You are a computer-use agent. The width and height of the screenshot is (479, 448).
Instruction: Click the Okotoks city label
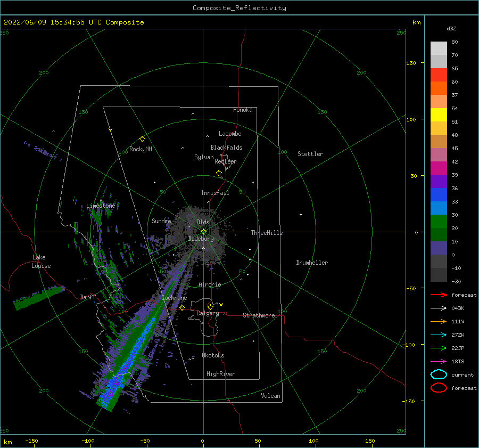(213, 355)
